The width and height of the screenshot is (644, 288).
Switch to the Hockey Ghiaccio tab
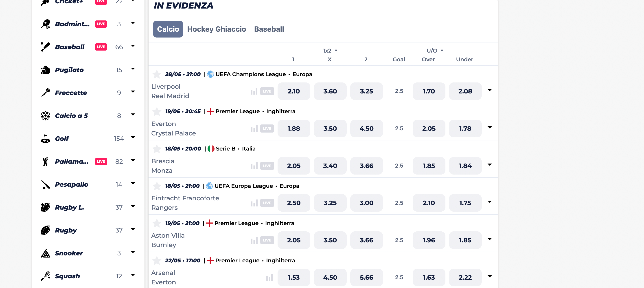coord(217,29)
